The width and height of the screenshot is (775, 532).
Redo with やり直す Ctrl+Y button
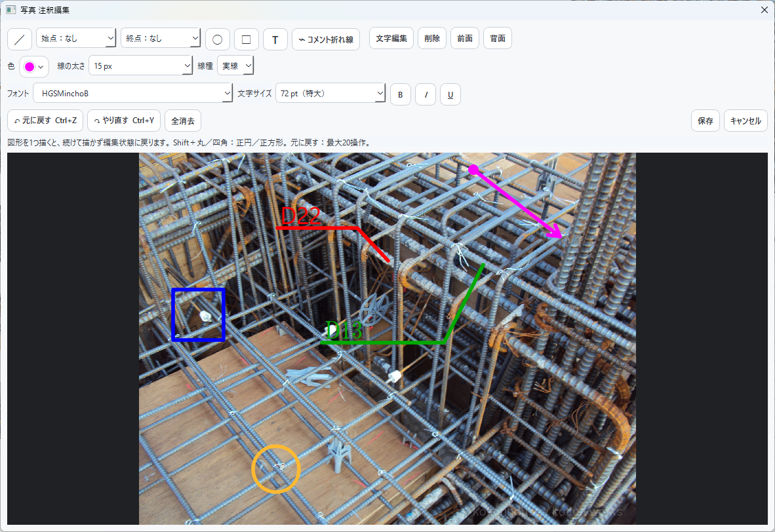123,121
